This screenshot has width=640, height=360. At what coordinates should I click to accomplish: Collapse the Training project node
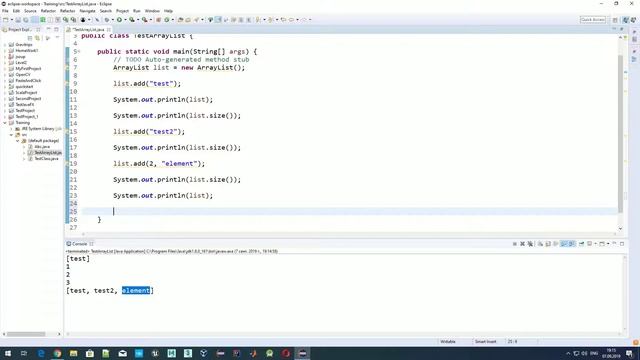point(5,122)
